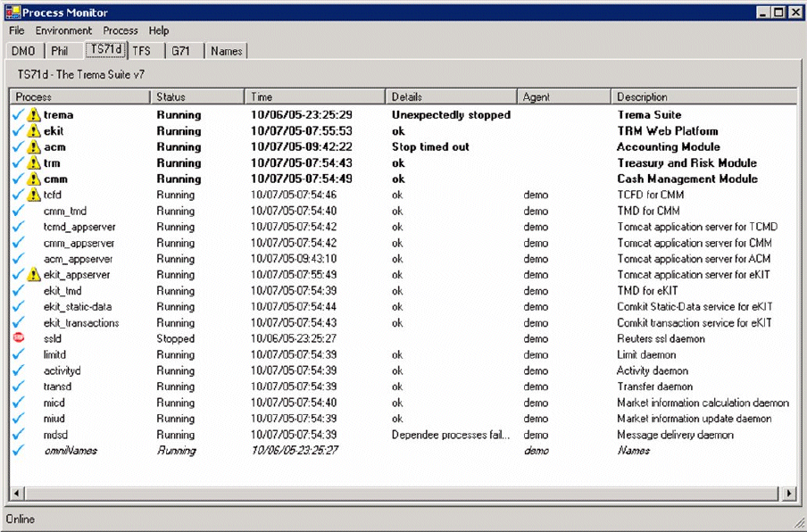Image resolution: width=807 pixels, height=532 pixels.
Task: Sort by the Time column header
Action: pos(315,96)
